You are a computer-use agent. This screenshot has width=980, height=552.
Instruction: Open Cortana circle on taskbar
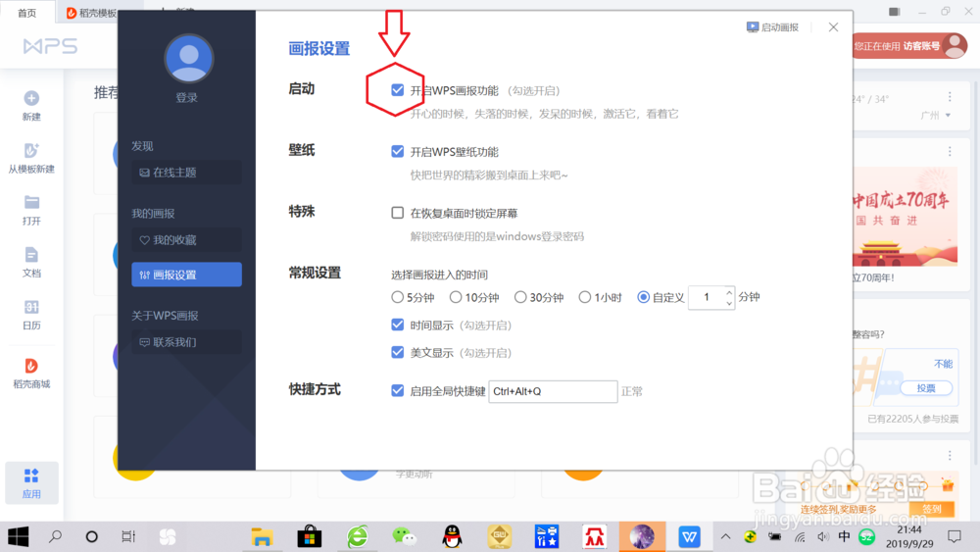[x=92, y=536]
